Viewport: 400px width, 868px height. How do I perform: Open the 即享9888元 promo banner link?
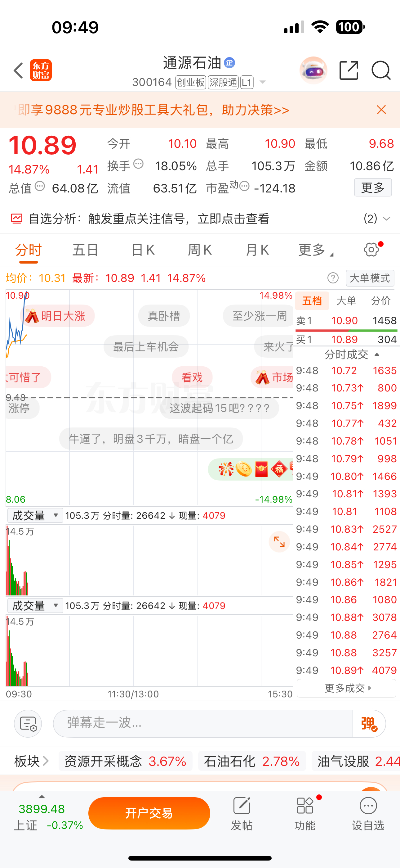click(153, 110)
